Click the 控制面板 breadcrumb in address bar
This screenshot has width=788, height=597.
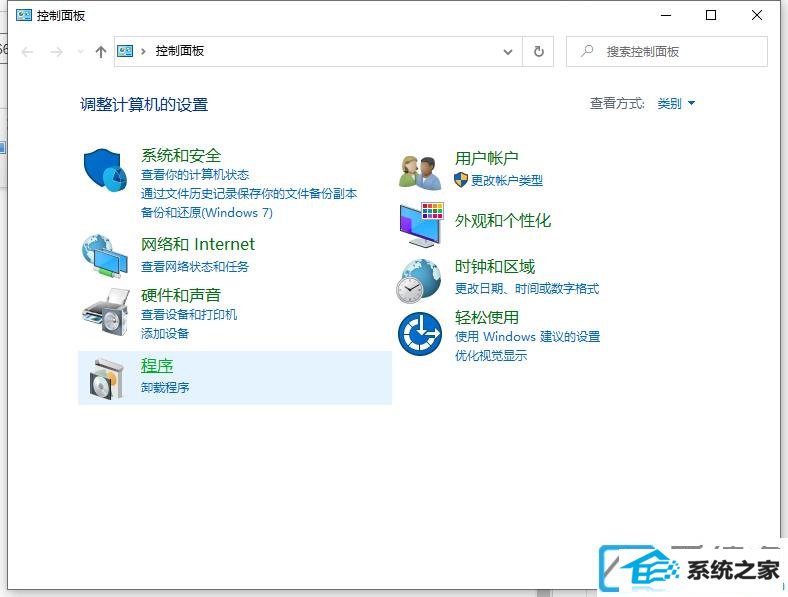click(179, 51)
